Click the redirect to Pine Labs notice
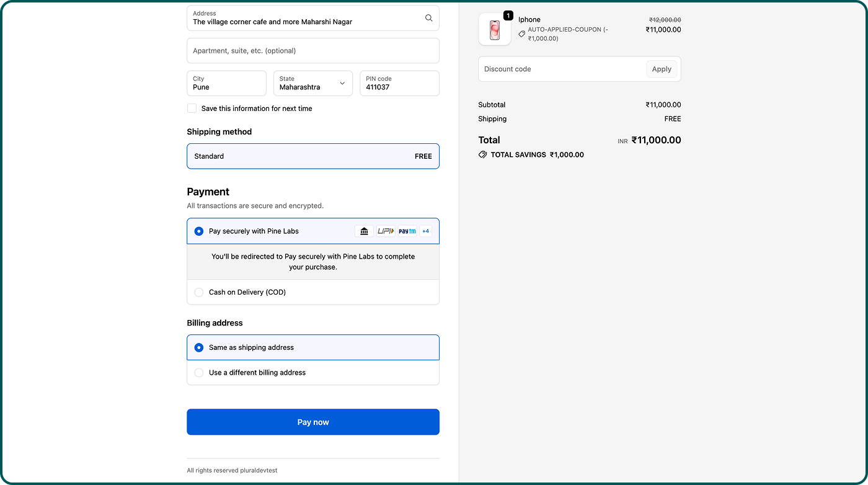 coord(313,262)
